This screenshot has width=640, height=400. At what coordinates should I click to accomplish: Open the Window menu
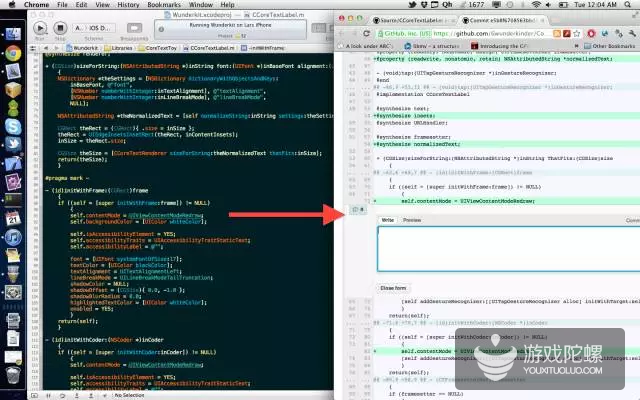(x=201, y=4)
